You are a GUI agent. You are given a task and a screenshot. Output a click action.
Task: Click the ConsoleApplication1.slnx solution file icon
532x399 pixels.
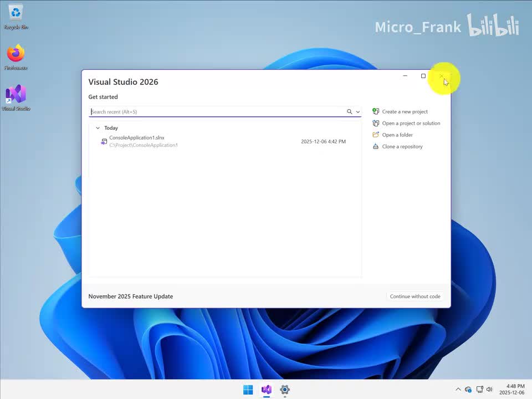tap(104, 141)
